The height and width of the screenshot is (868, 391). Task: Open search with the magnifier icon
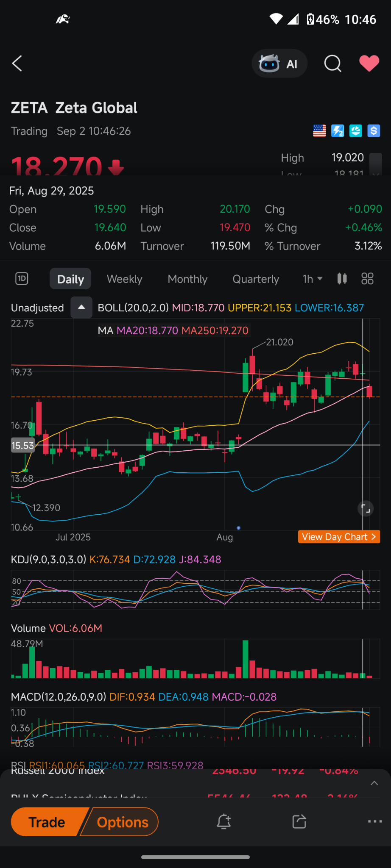pos(333,64)
